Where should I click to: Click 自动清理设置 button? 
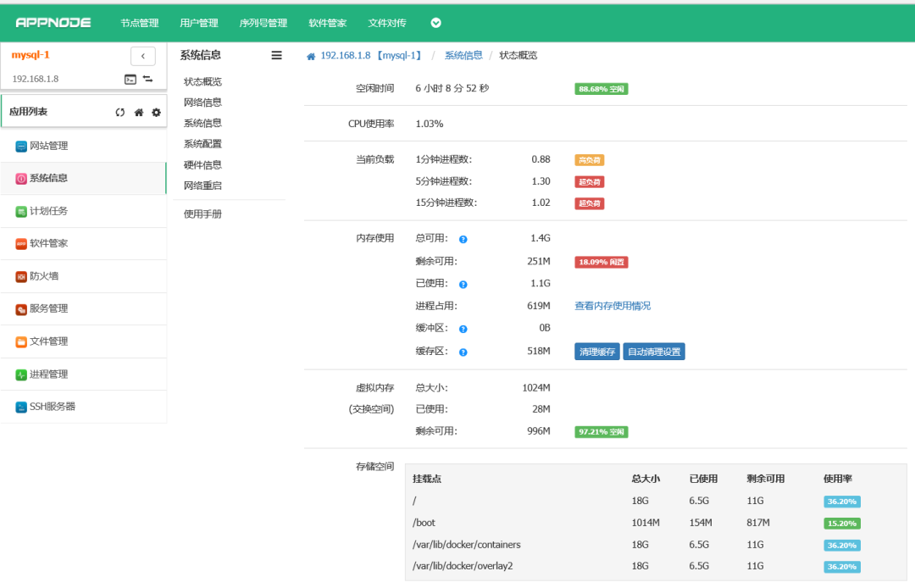pos(654,352)
